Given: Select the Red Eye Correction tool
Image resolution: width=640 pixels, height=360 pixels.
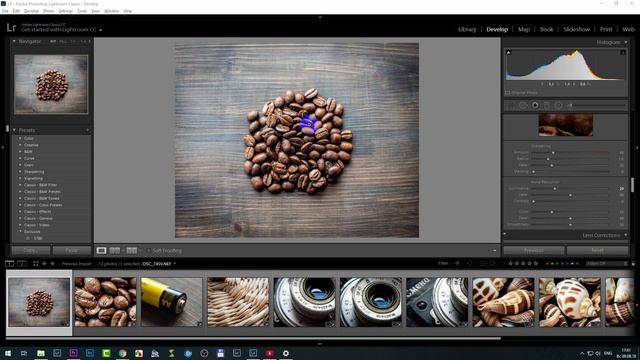Looking at the screenshot, I should 535,105.
